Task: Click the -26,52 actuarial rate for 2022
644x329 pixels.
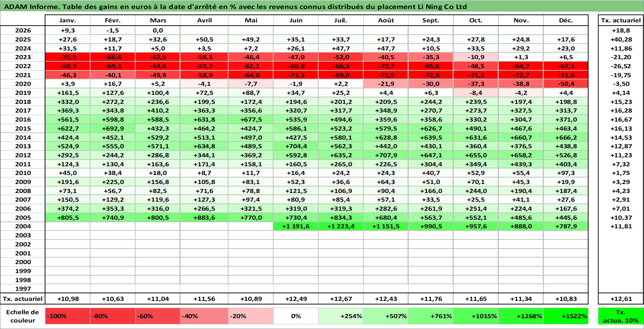Action: [x=621, y=66]
